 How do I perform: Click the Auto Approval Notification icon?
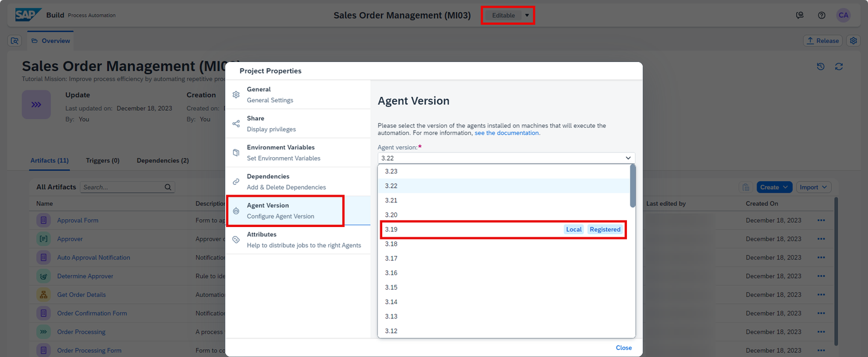[43, 258]
